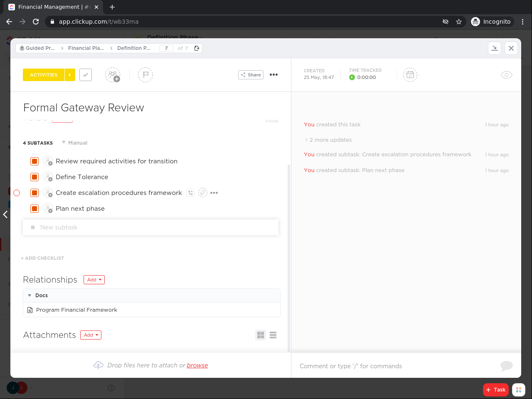
Task: Open the Attachments Add dropdown
Action: click(91, 335)
